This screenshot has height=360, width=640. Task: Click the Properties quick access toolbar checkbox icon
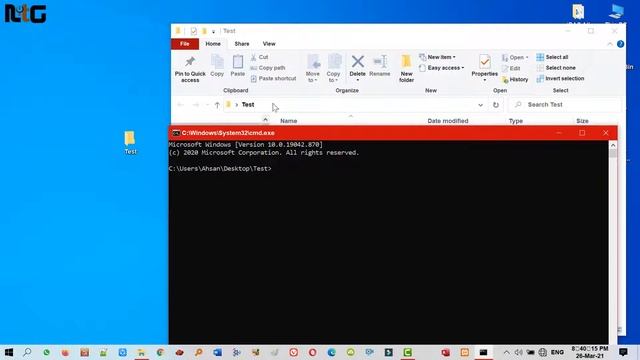click(193, 31)
